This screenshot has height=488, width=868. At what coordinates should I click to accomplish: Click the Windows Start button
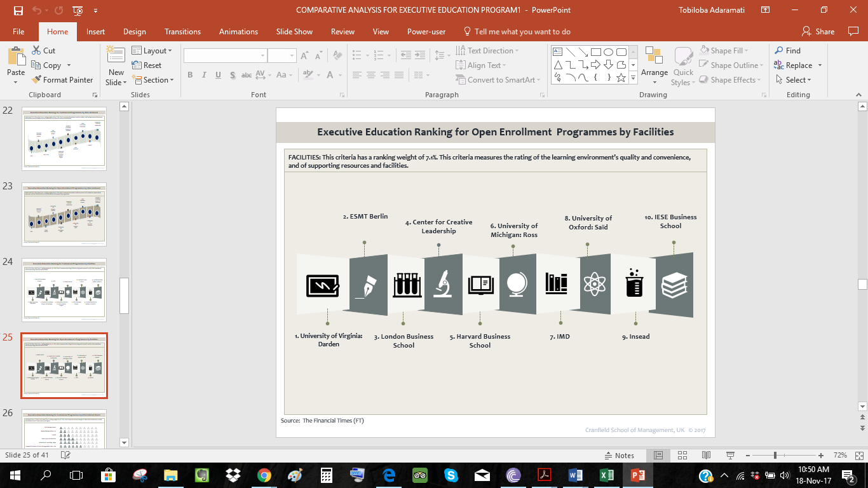coord(15,475)
